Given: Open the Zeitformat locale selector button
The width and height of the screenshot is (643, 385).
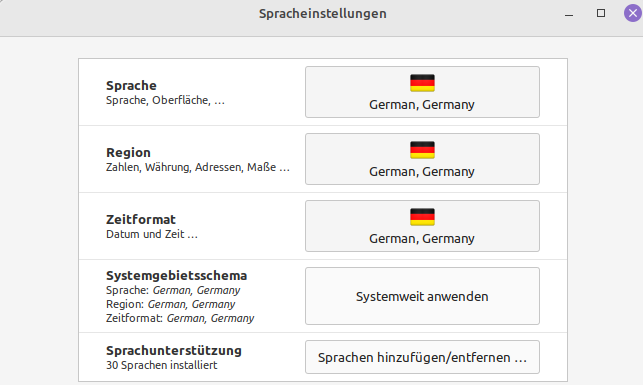Looking at the screenshot, I should (x=422, y=226).
